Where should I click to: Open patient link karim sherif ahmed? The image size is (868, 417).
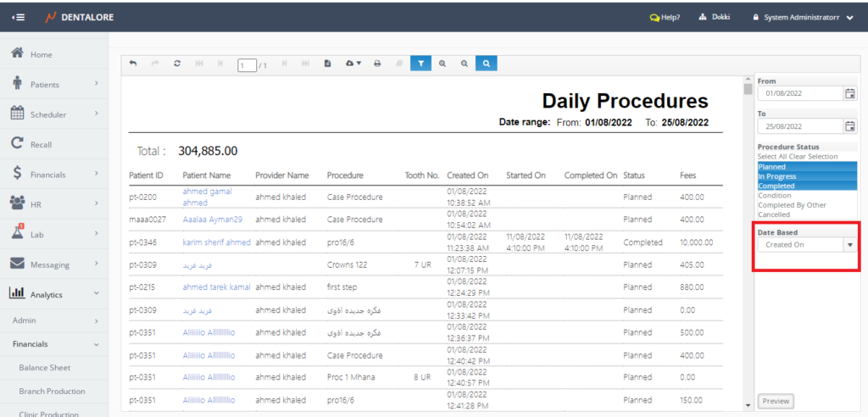[216, 242]
